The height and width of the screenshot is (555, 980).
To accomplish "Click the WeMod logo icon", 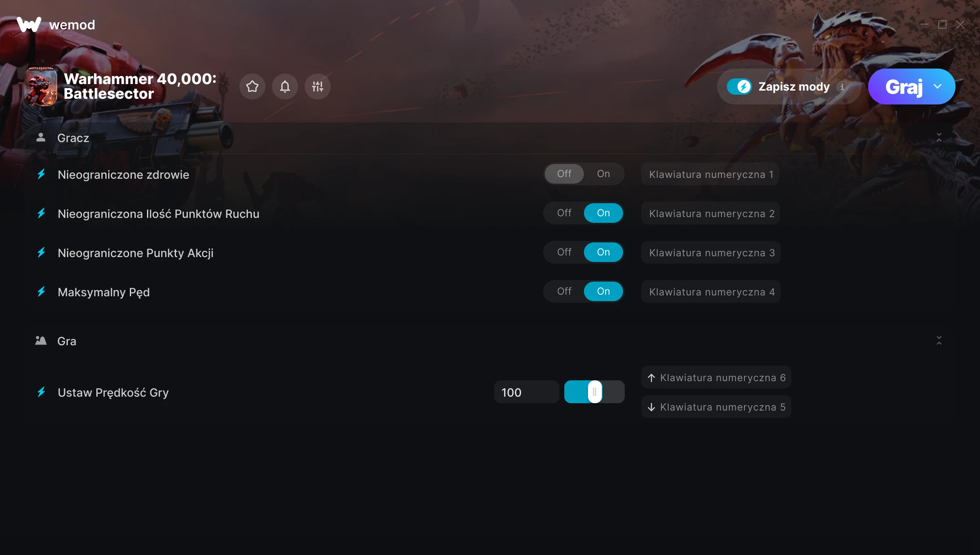I will click(29, 24).
